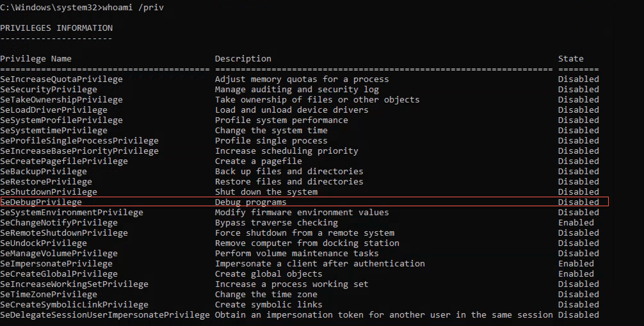644x326 pixels.
Task: Click 'Load and unload device drivers' text
Action: coord(292,110)
